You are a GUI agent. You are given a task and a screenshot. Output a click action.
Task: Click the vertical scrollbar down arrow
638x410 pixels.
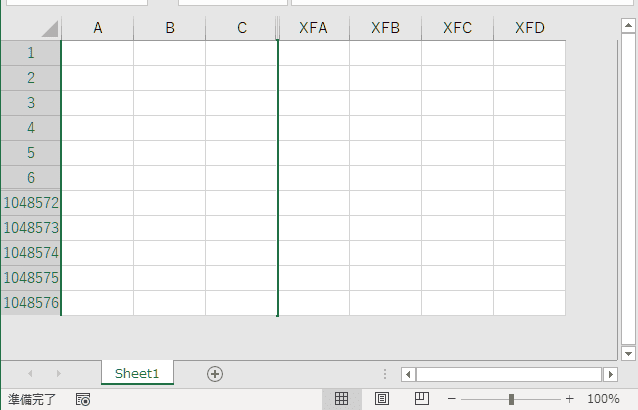pos(628,353)
